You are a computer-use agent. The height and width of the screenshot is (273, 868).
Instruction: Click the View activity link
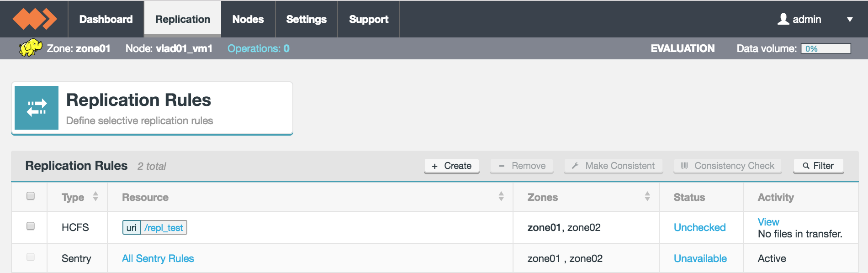pyautogui.click(x=768, y=222)
